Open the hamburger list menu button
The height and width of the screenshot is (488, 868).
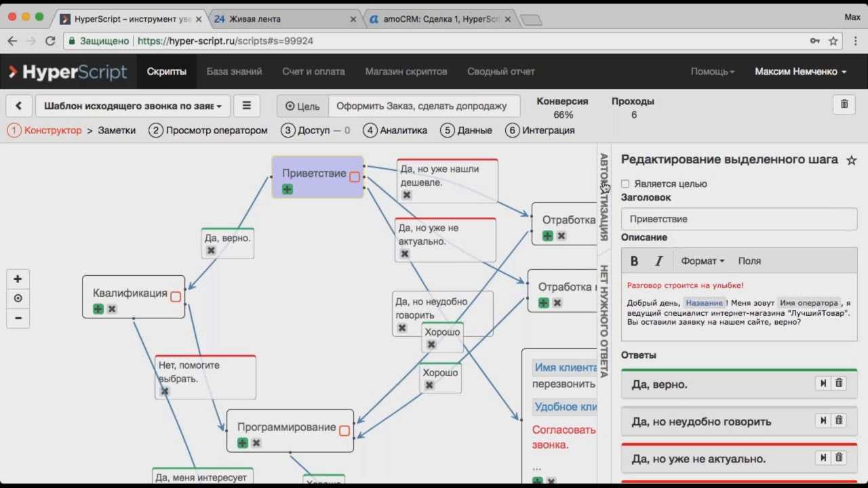pyautogui.click(x=246, y=106)
